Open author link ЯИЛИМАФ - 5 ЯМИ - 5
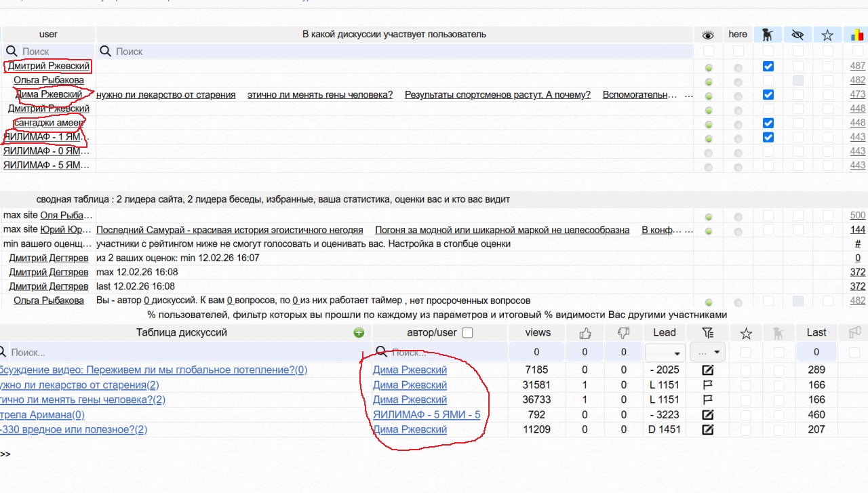The width and height of the screenshot is (868, 493). point(426,414)
